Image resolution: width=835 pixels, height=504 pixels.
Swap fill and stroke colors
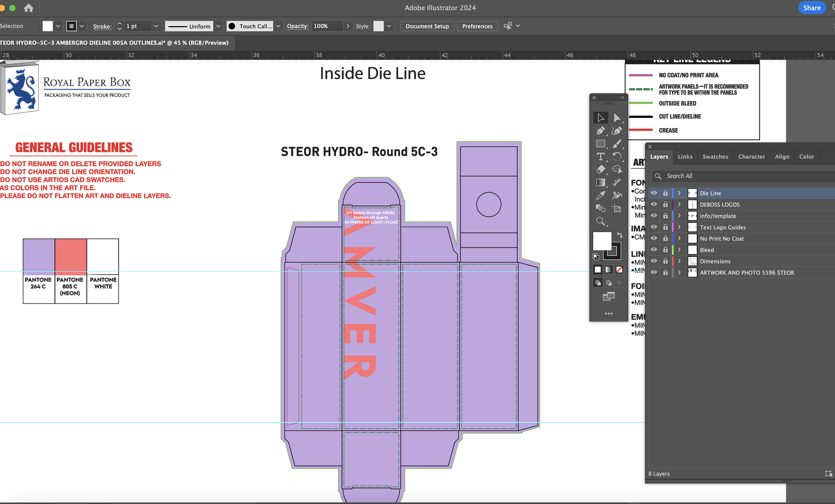click(x=620, y=235)
